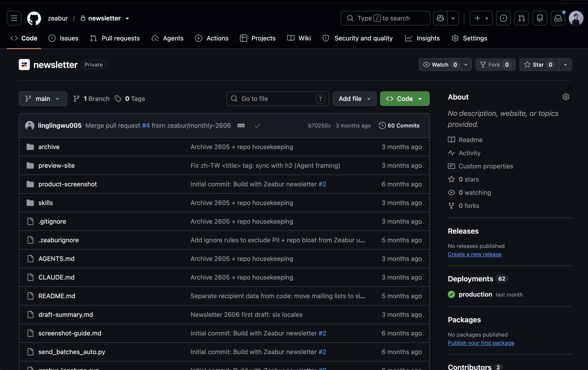Open the Fork button
The image size is (588, 370).
click(x=495, y=65)
